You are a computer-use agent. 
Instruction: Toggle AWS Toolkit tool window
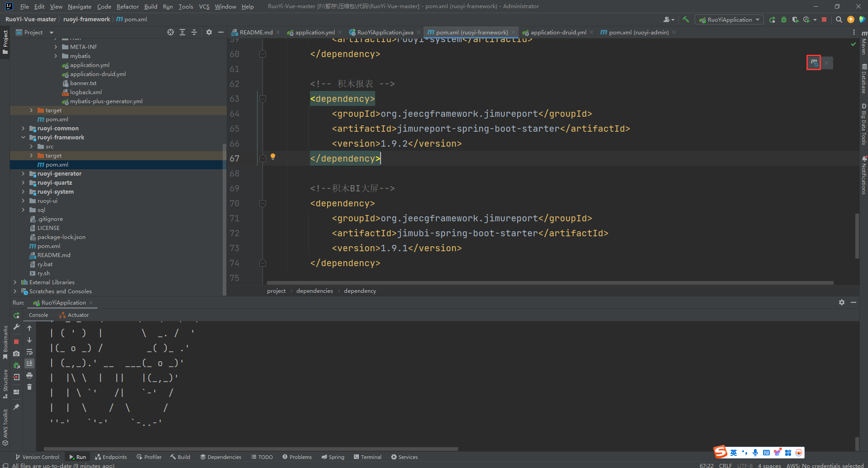click(x=5, y=427)
